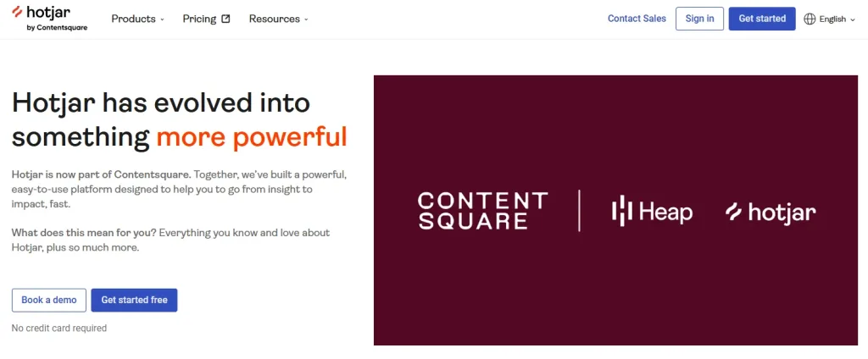The width and height of the screenshot is (868, 359).
Task: Click the Hotjar logo in the header
Action: (x=49, y=19)
